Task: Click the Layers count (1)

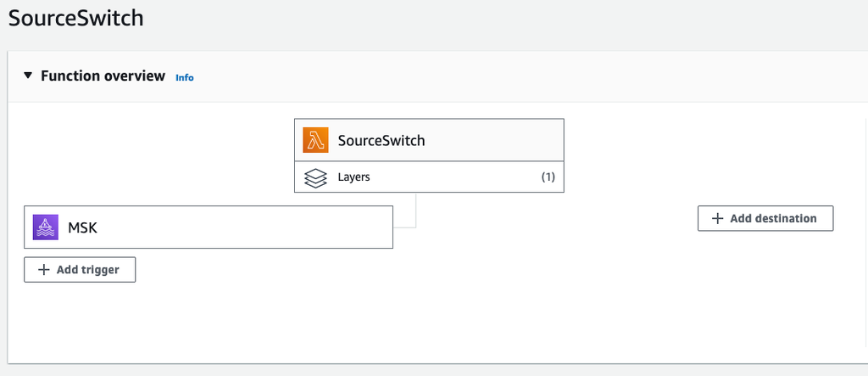Action: coord(548,177)
